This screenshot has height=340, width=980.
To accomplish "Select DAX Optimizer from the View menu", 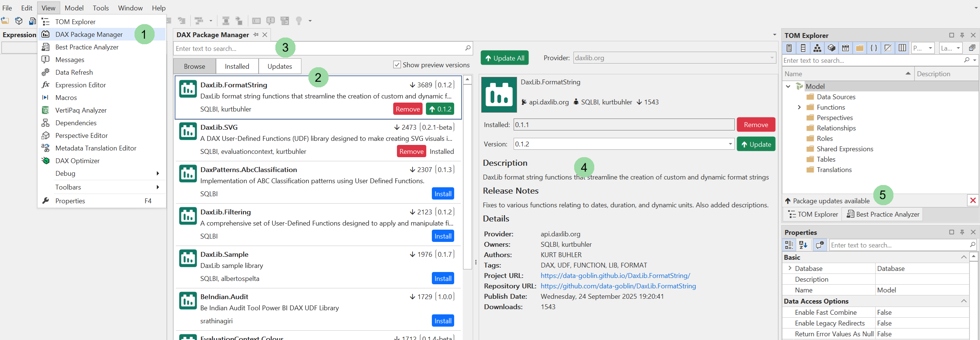I will (77, 161).
